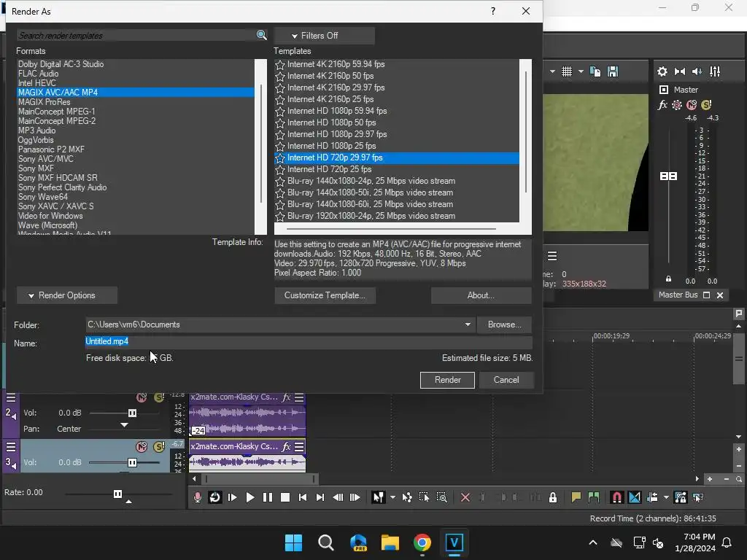The height and width of the screenshot is (560, 747).
Task: Select the Zoom Edit tool
Action: click(x=441, y=497)
